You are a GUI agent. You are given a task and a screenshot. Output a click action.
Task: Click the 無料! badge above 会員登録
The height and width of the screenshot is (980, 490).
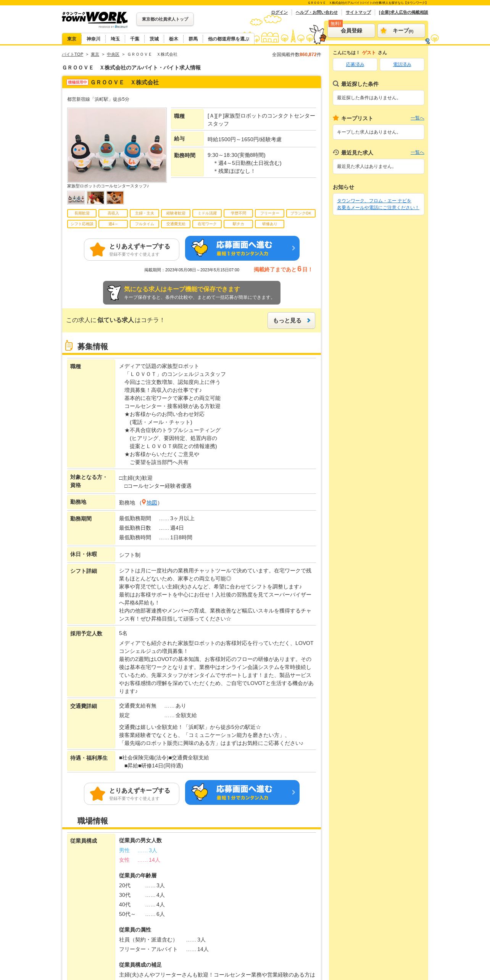335,24
